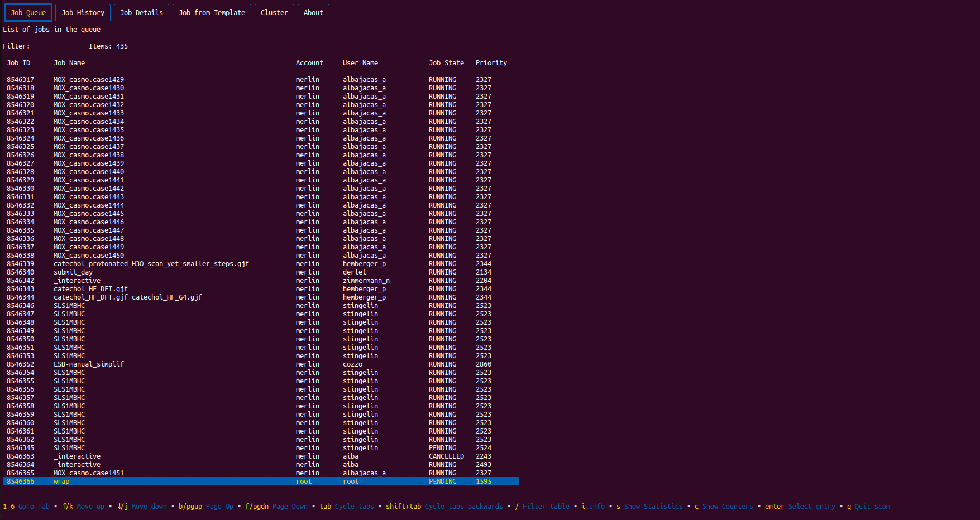Click 'Select entry' in the footer

coord(812,507)
